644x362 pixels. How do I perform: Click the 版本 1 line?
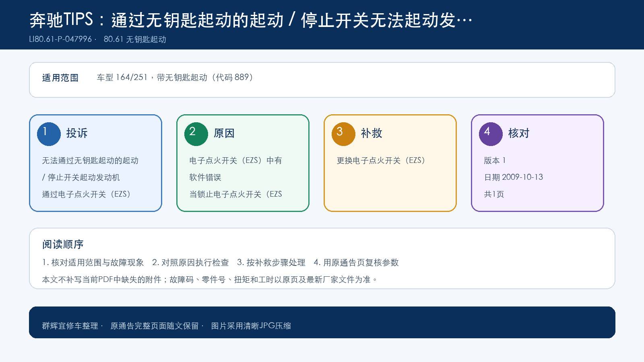495,160
